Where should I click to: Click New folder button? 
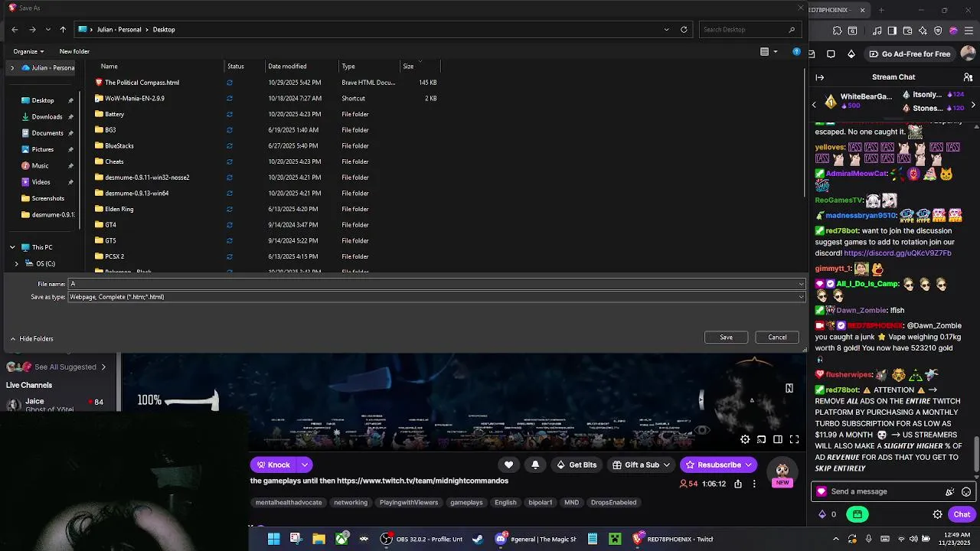[x=74, y=51]
